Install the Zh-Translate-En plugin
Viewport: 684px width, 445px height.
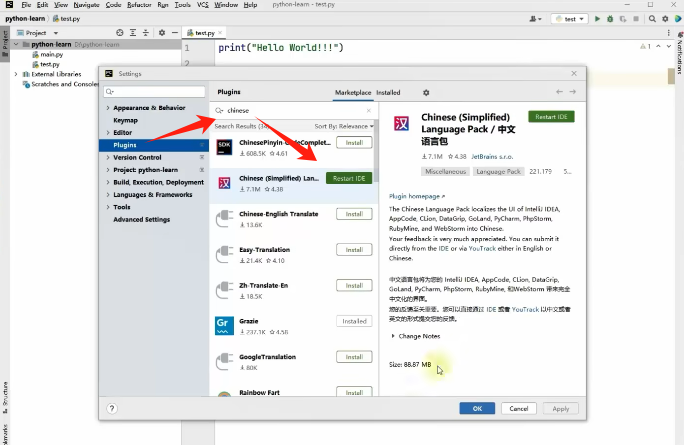pos(354,285)
